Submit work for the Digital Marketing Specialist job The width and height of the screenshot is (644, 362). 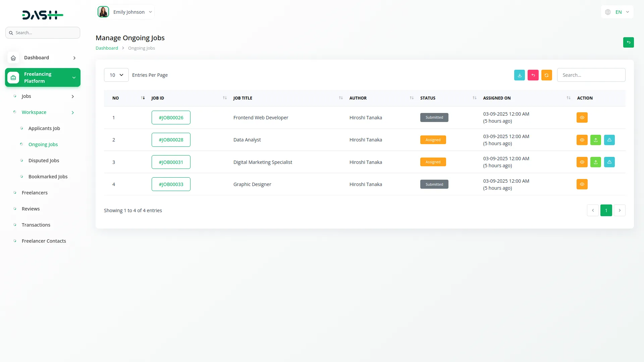pos(596,162)
